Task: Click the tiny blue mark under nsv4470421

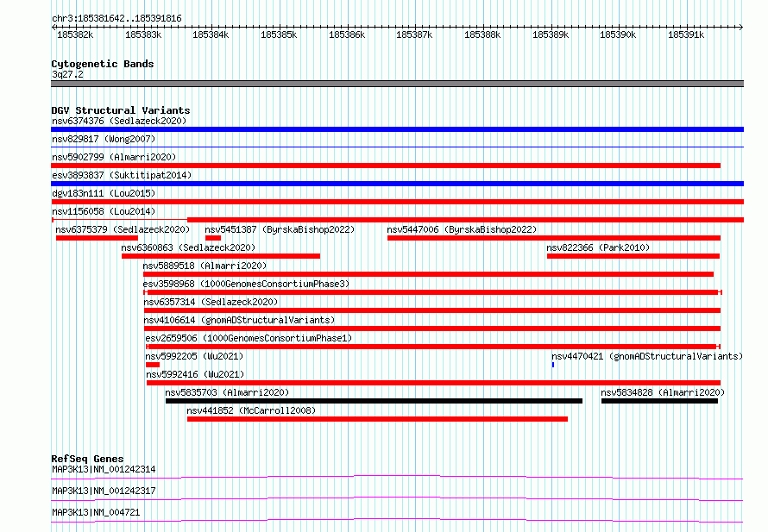Action: (x=553, y=365)
